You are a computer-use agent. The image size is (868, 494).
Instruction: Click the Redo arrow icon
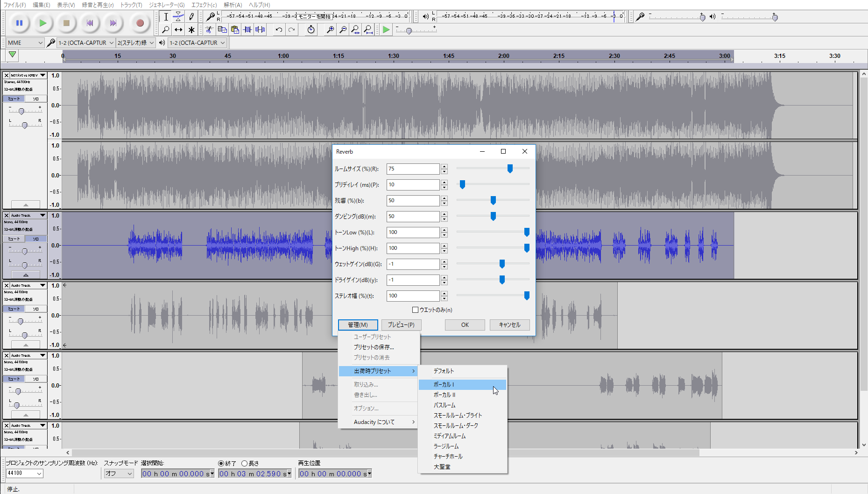pyautogui.click(x=292, y=30)
